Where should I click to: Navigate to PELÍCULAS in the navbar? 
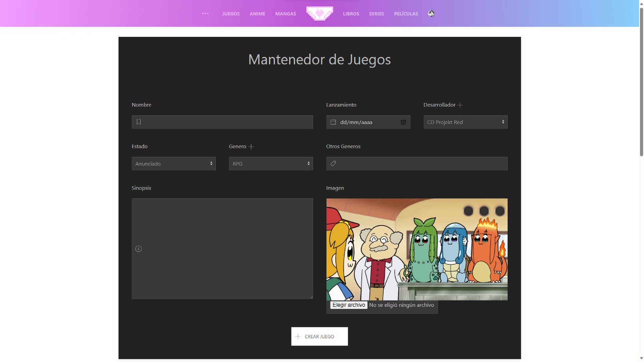pos(406,14)
